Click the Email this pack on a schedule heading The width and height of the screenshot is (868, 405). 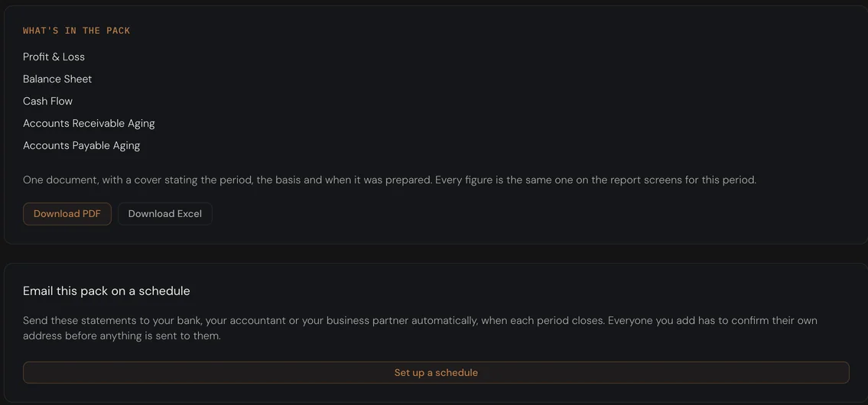pyautogui.click(x=106, y=291)
